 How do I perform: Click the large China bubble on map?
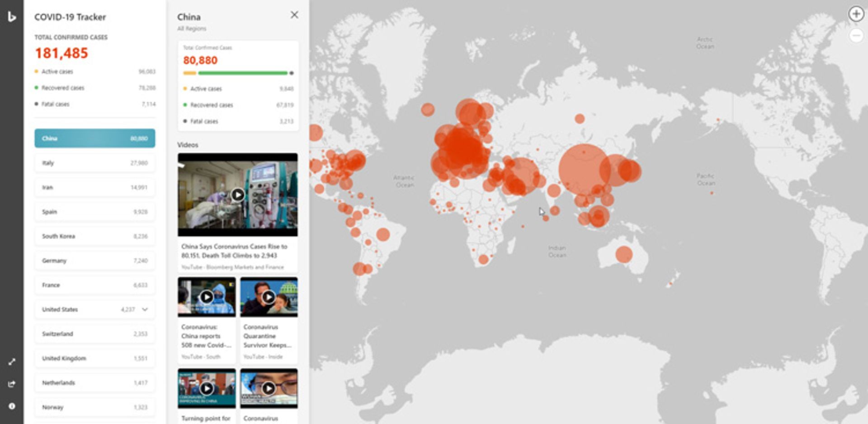(x=583, y=170)
